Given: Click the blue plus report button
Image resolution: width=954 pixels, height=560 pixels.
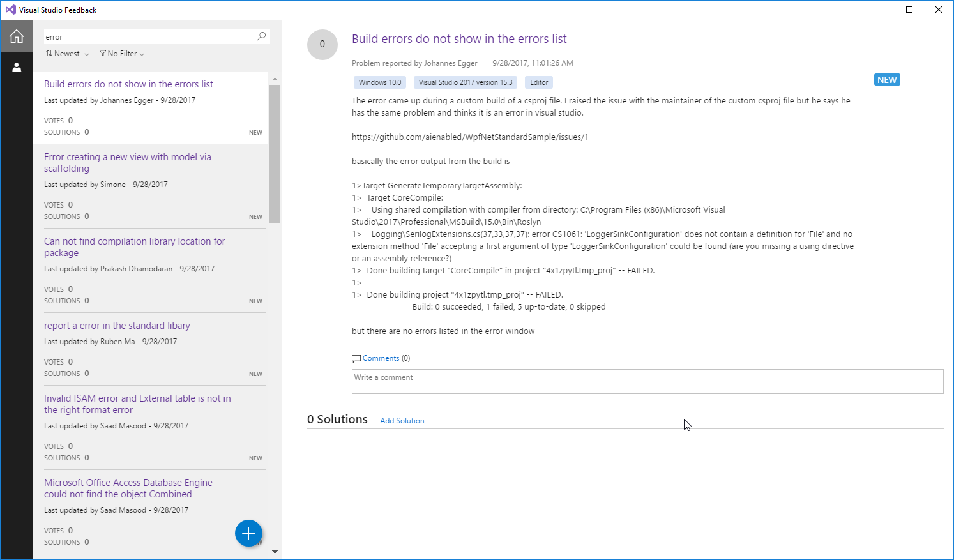Looking at the screenshot, I should pyautogui.click(x=248, y=533).
